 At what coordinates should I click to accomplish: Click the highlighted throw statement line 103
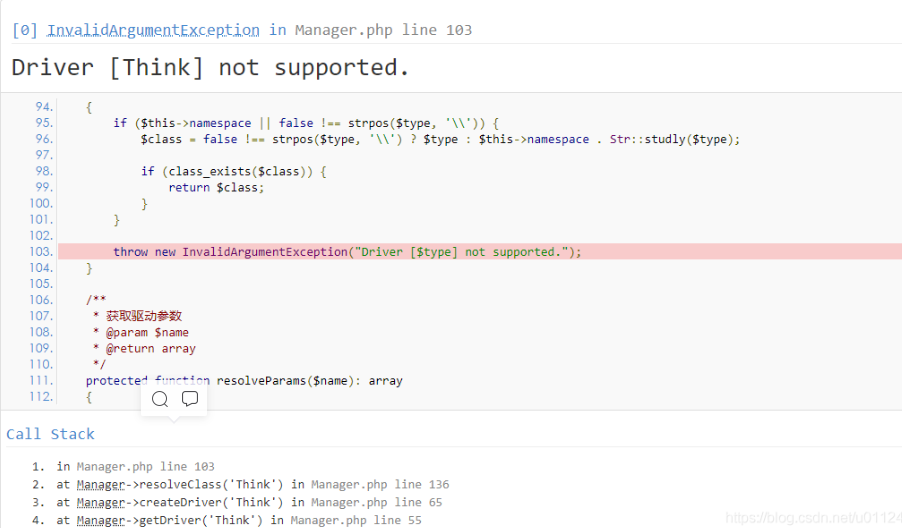[x=480, y=251]
